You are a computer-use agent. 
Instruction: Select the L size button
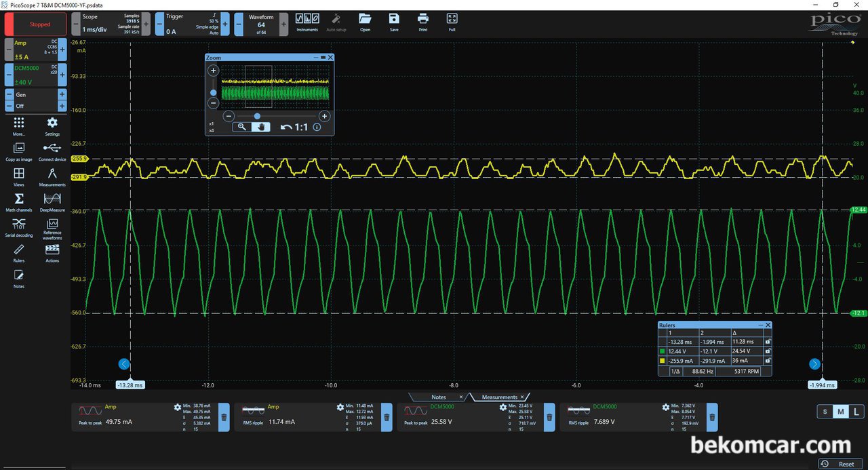(x=856, y=412)
